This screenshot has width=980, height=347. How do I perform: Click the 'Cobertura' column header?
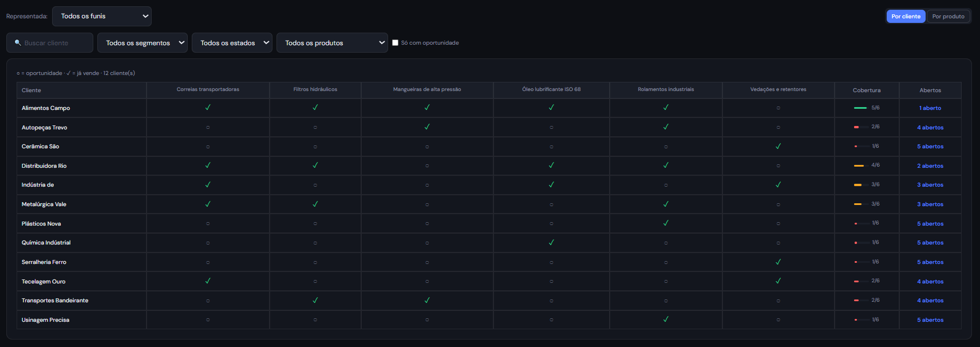(x=867, y=90)
